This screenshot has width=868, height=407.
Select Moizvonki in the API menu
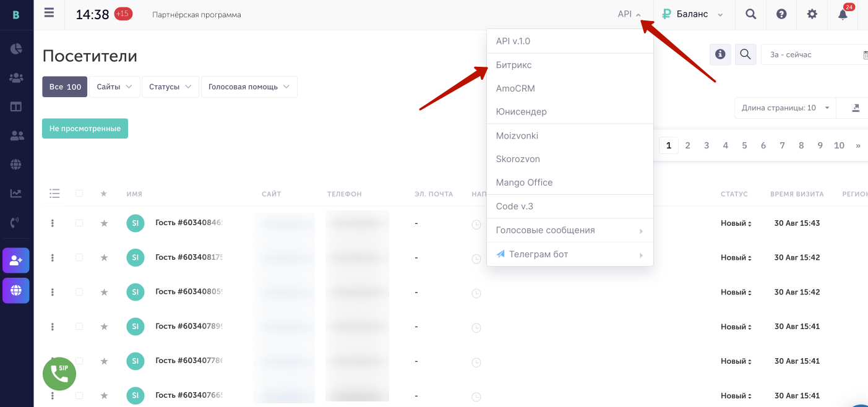[x=570, y=135]
